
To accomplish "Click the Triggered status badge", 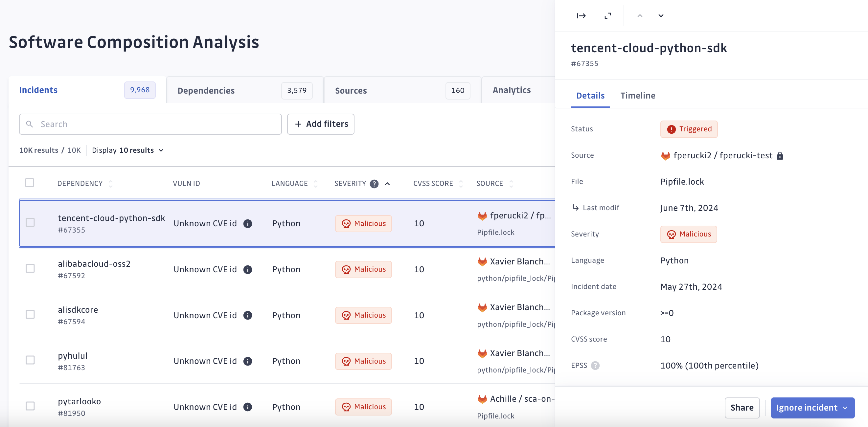I will click(x=689, y=129).
